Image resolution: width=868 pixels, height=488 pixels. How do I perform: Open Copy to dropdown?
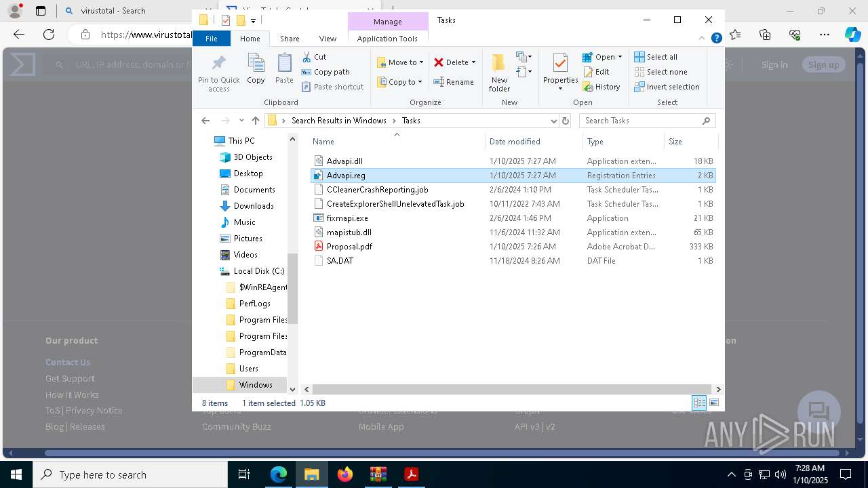[399, 82]
